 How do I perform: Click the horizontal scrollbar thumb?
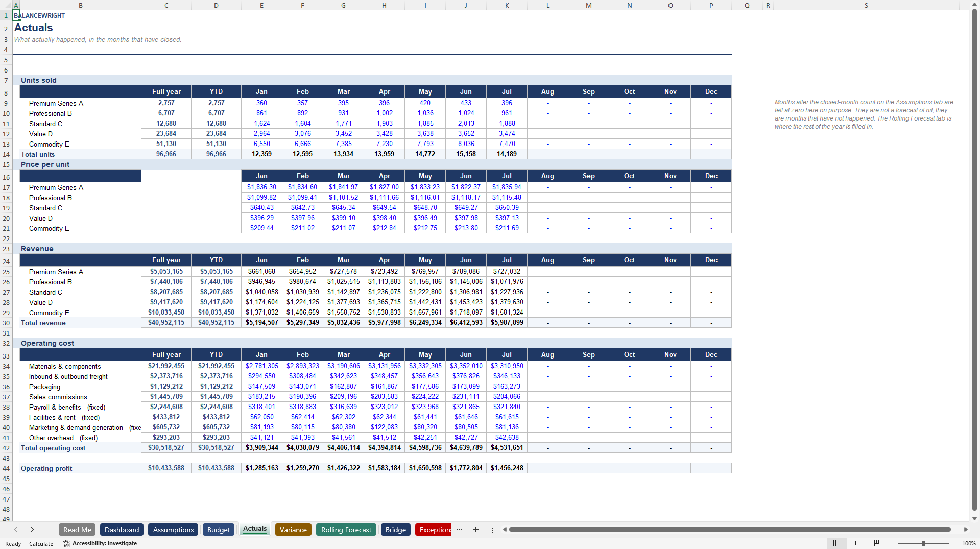(x=730, y=530)
